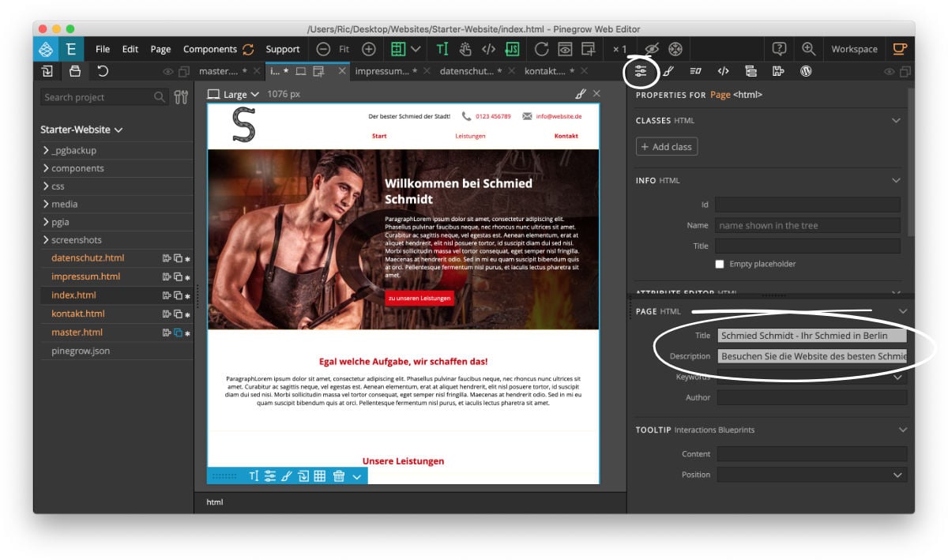Switch to the master page tab
Viewport: 948px width, 560px height.
pyautogui.click(x=223, y=71)
